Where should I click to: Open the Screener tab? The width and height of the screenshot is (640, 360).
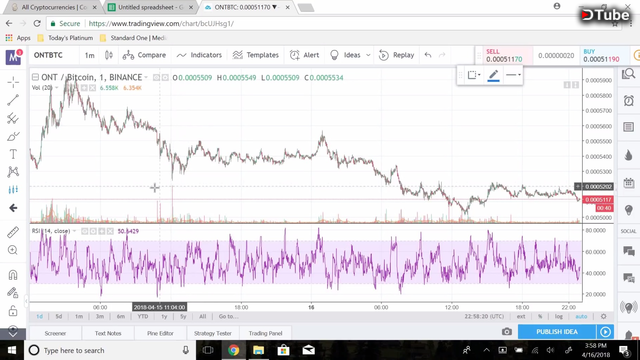[x=56, y=333]
